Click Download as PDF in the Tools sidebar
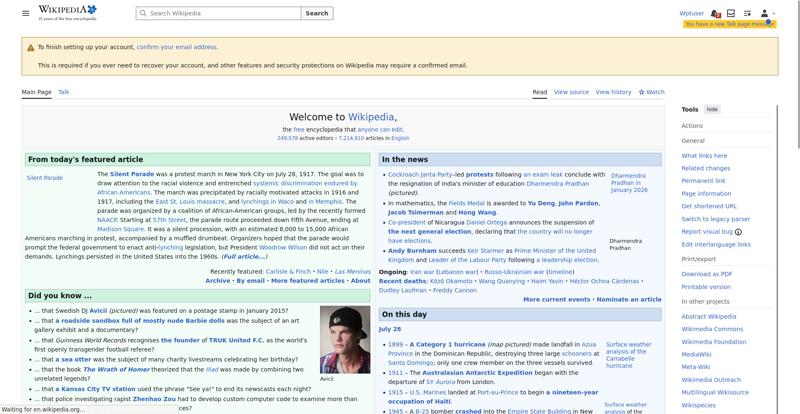 pyautogui.click(x=707, y=274)
